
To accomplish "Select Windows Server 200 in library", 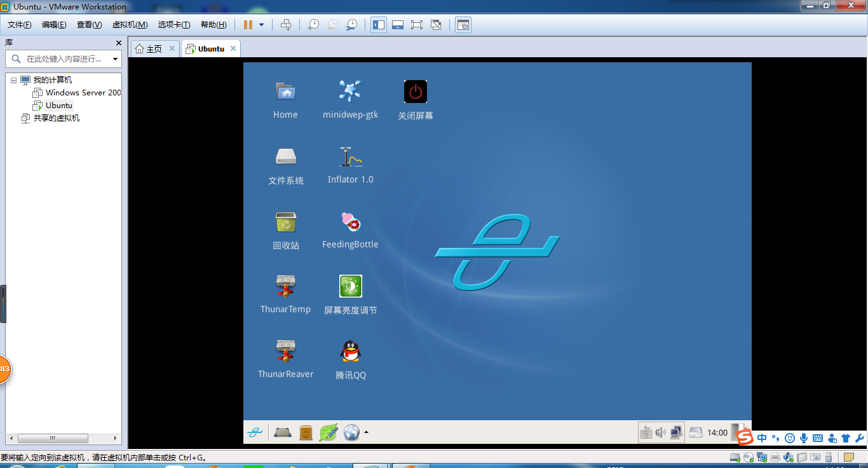I will tap(77, 93).
